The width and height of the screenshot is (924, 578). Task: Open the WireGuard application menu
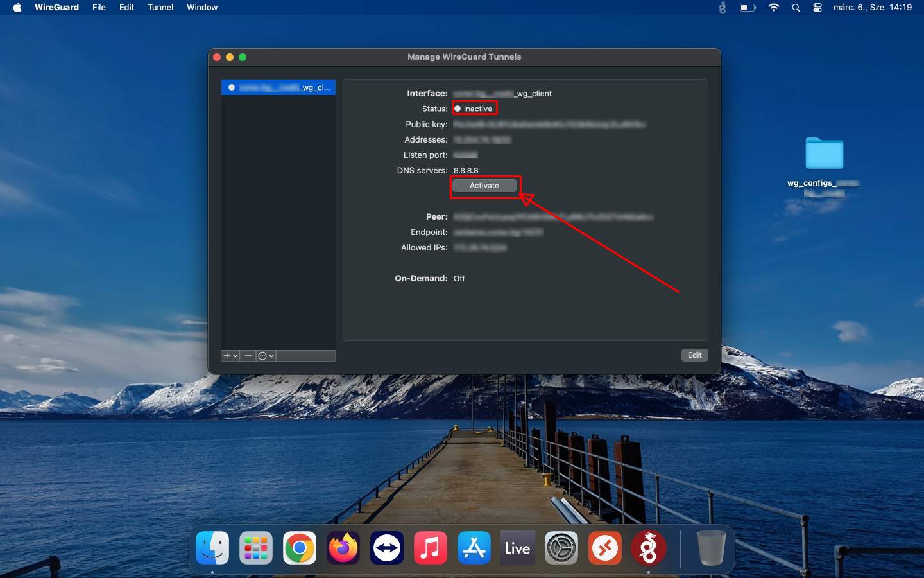[56, 8]
